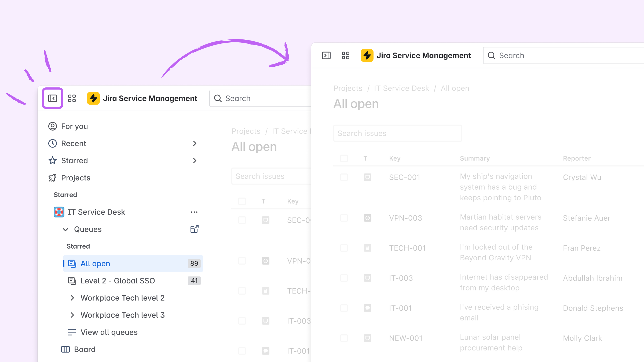Toggle select-all checkbox in right window header
The width and height of the screenshot is (644, 362).
point(344,158)
